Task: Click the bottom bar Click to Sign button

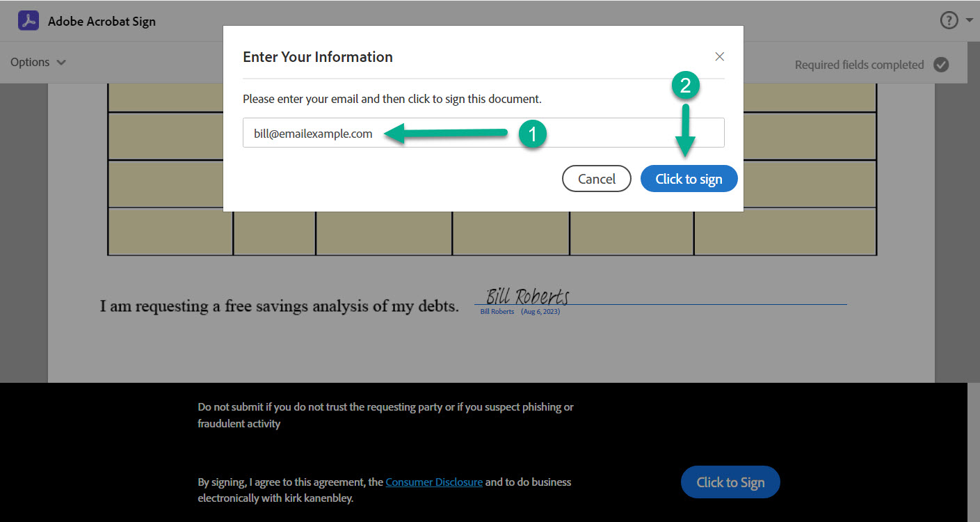Action: [730, 482]
